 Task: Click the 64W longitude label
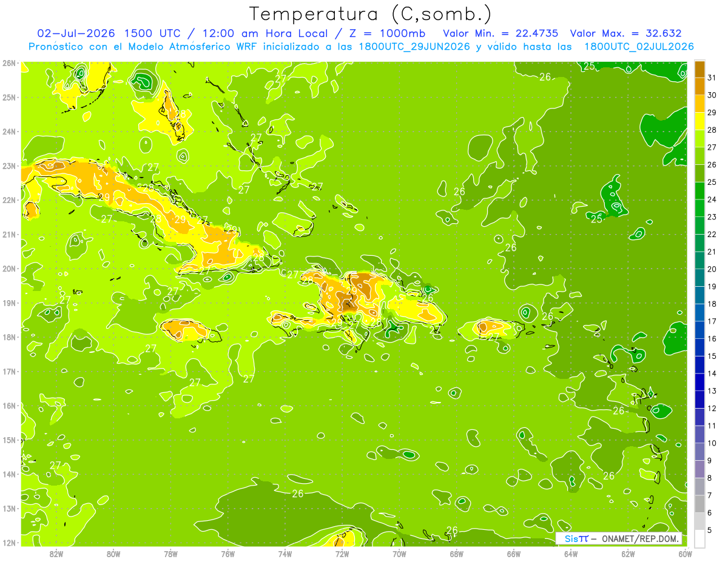tap(571, 554)
